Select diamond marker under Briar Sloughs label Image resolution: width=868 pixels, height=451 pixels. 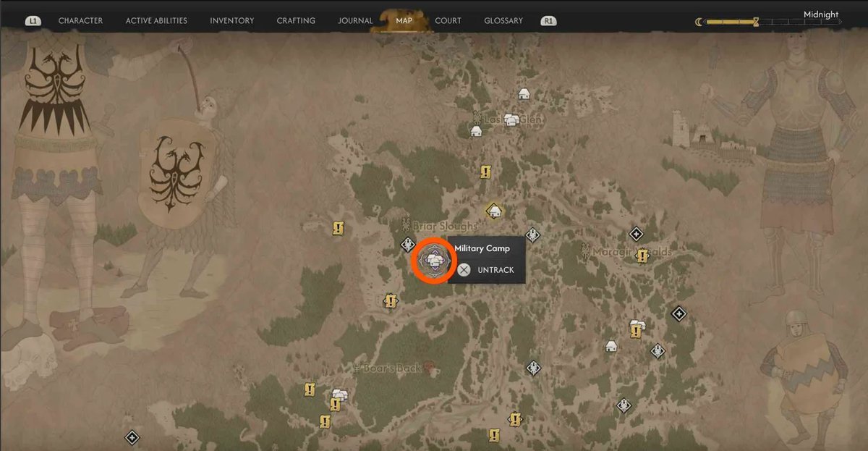pos(408,245)
